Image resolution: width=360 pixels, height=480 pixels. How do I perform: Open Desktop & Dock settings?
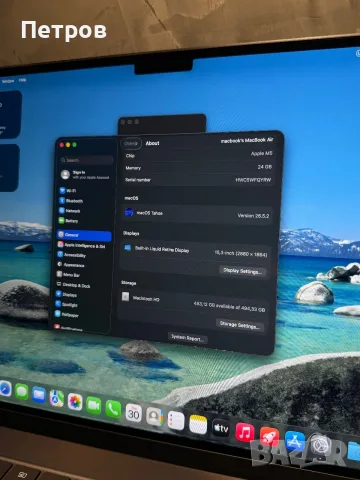click(x=73, y=285)
